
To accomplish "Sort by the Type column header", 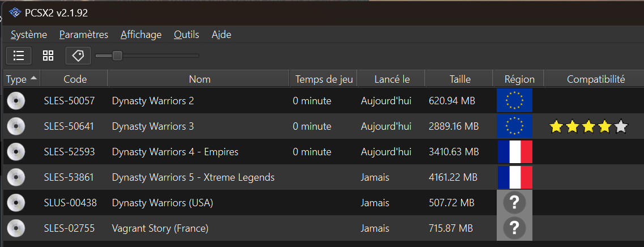I will 22,79.
